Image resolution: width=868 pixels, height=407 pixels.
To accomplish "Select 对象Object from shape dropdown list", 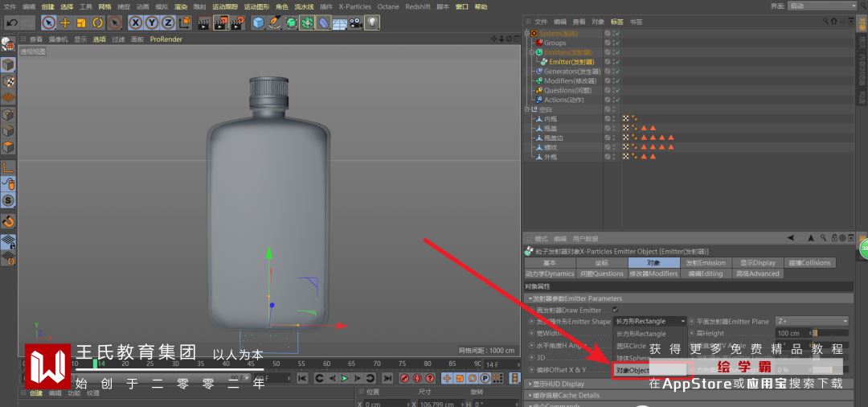I will coord(652,370).
